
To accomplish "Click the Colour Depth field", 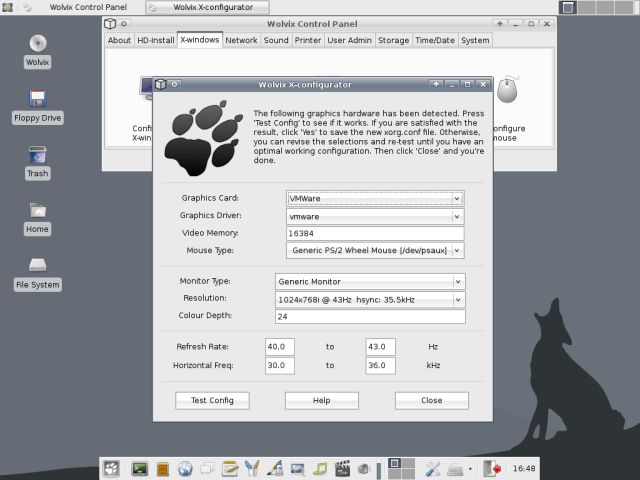I will 370,316.
